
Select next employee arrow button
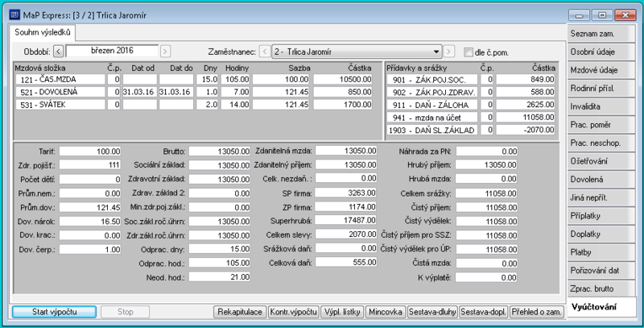point(449,52)
